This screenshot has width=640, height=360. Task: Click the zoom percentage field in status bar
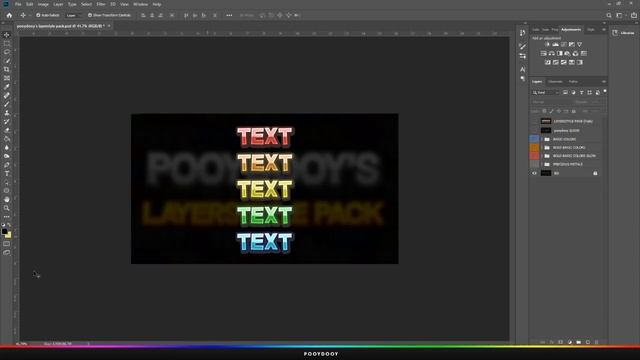22,344
